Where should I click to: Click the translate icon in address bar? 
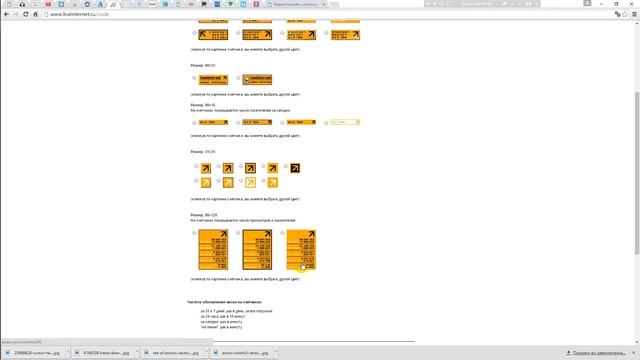617,14
